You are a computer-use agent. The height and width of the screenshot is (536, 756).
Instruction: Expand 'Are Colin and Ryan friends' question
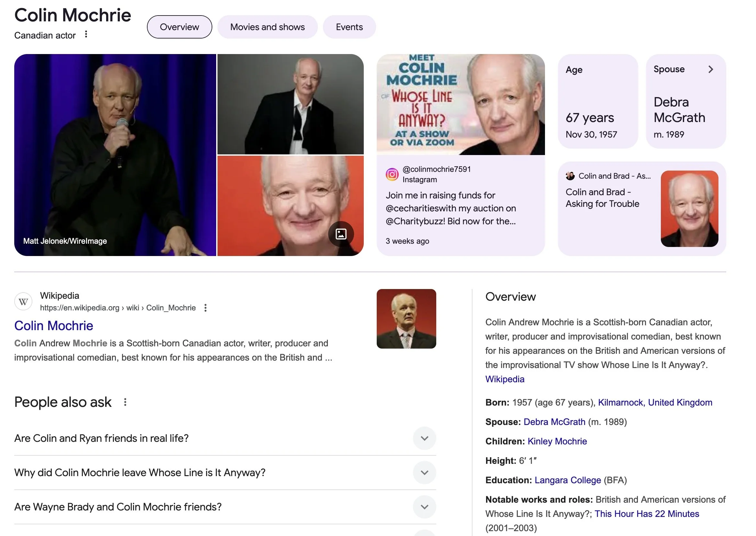[424, 438]
